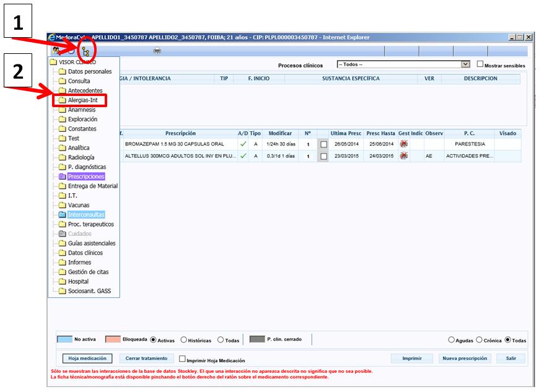This screenshot has width=542, height=392.
Task: Click the Nueva prescripción button
Action: point(465,359)
